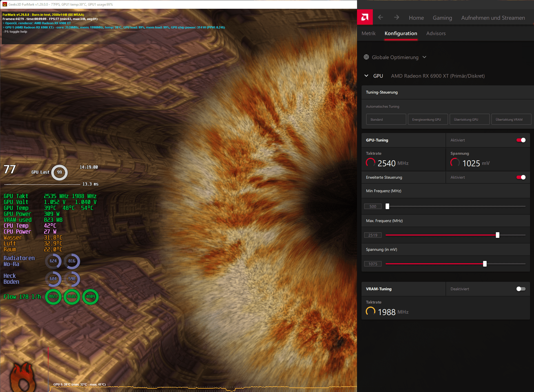
Task: Click the Radiatoren fan gauge showing 624
Action: click(x=53, y=261)
